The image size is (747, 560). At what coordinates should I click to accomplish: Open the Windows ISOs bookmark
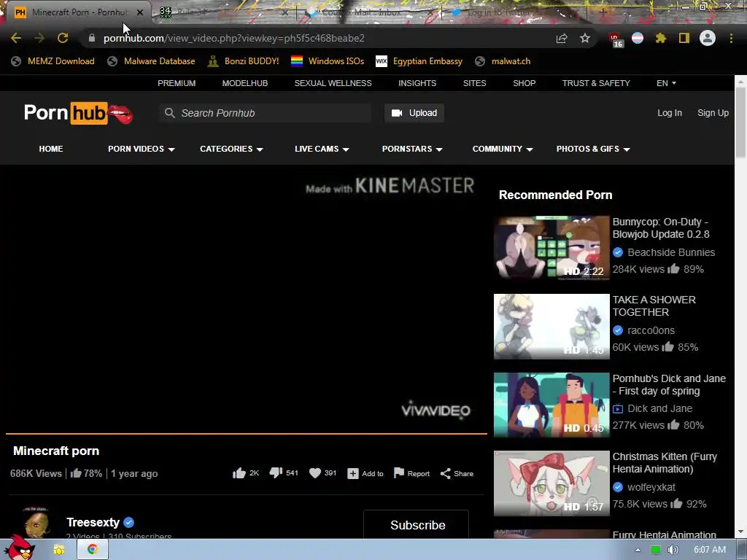coord(328,61)
